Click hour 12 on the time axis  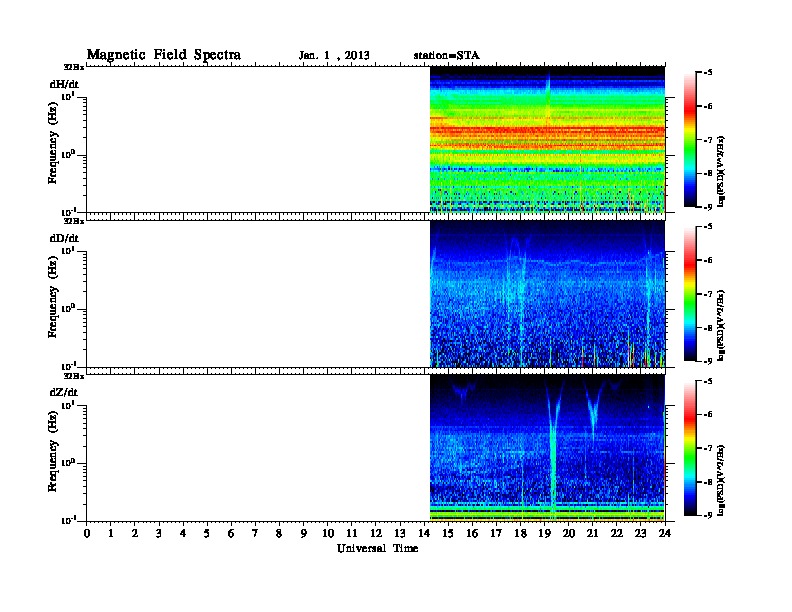point(376,534)
